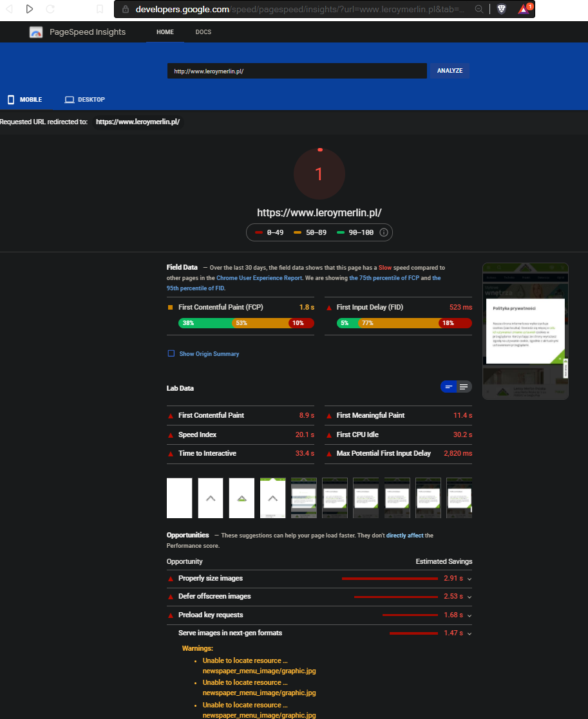Click the PageSpeed Insights logo icon
Image resolution: width=588 pixels, height=719 pixels.
click(36, 32)
